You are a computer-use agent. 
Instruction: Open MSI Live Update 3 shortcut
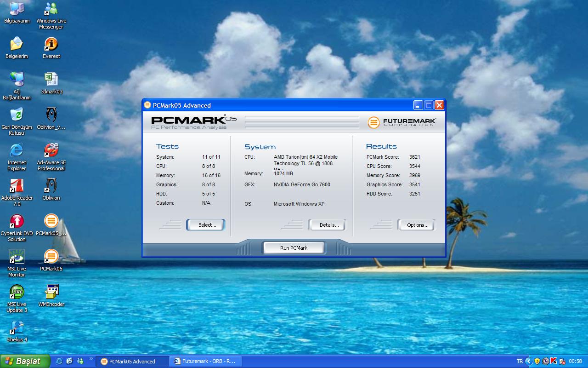pyautogui.click(x=17, y=299)
